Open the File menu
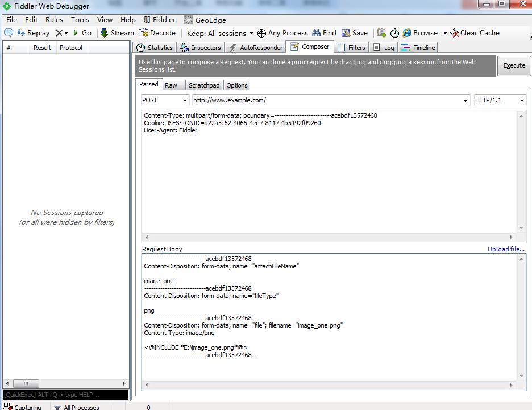Viewport: 532px width, 410px height. pos(11,20)
